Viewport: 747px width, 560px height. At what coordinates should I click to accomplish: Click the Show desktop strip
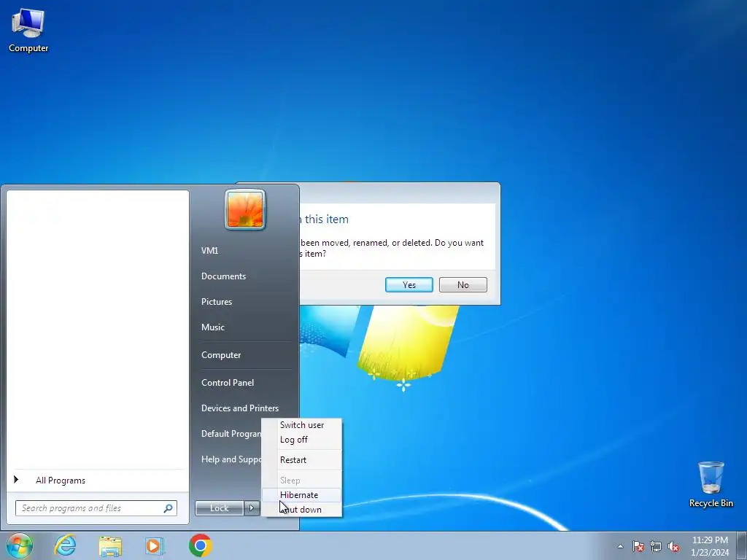tap(742, 545)
